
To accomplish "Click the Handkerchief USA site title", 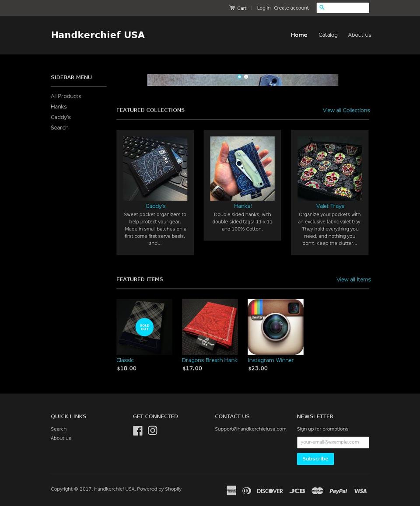I will [x=98, y=35].
